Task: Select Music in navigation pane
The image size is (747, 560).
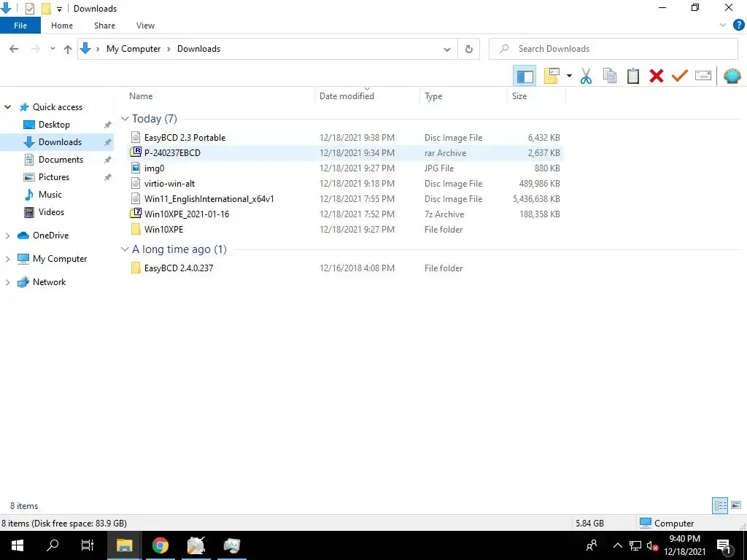Action: (50, 194)
